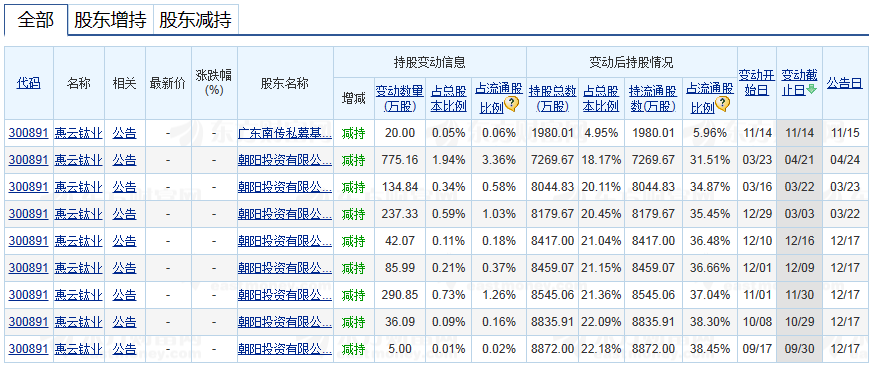Image resolution: width=871 pixels, height=366 pixels.
Task: Sort by 变动开始日 column header
Action: tap(757, 82)
